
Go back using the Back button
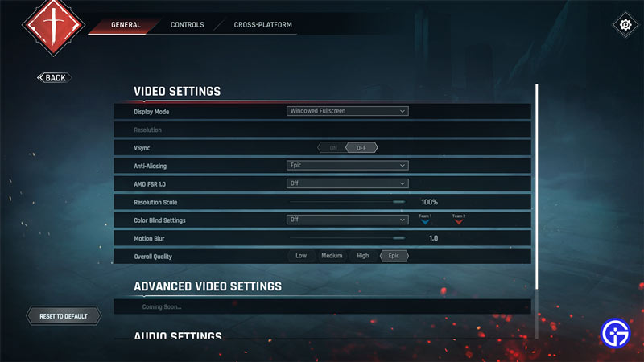[x=54, y=78]
